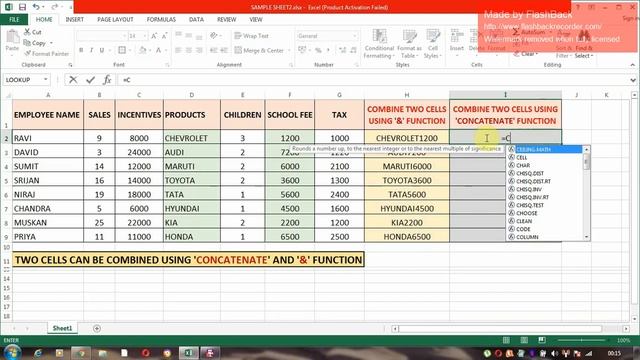The image size is (640, 360).
Task: Switch to the DATA tab
Action: point(196,20)
